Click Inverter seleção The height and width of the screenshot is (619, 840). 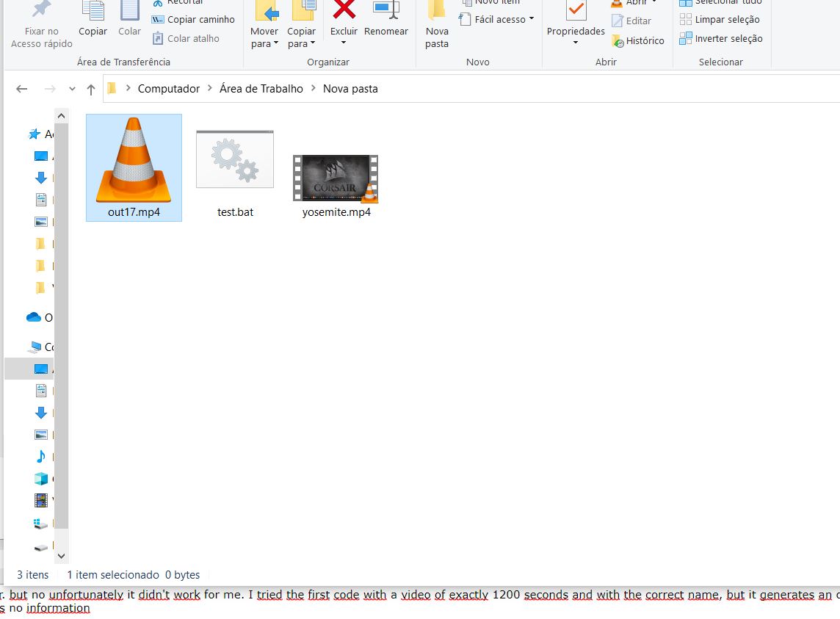[x=721, y=39]
